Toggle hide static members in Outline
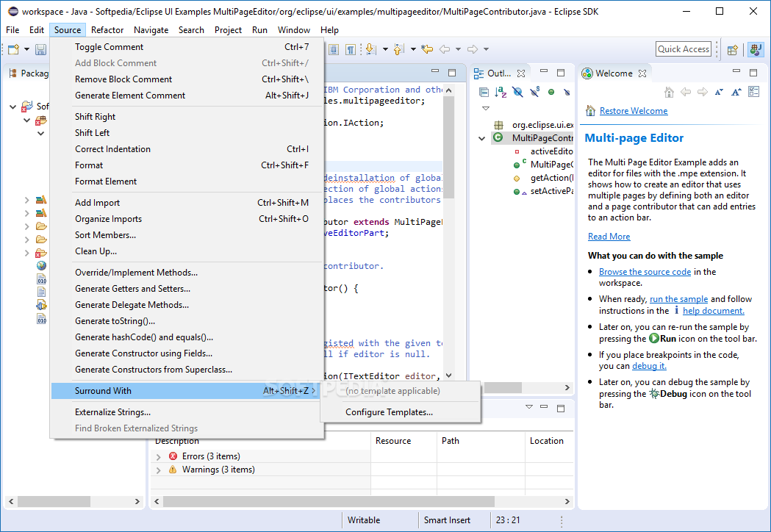This screenshot has height=532, width=771. pos(534,91)
